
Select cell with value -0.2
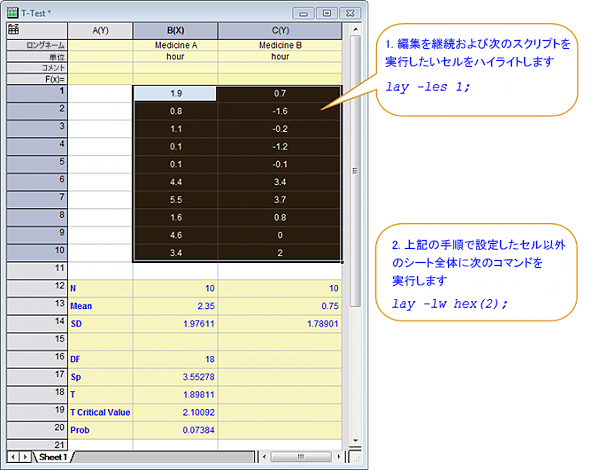(280, 129)
